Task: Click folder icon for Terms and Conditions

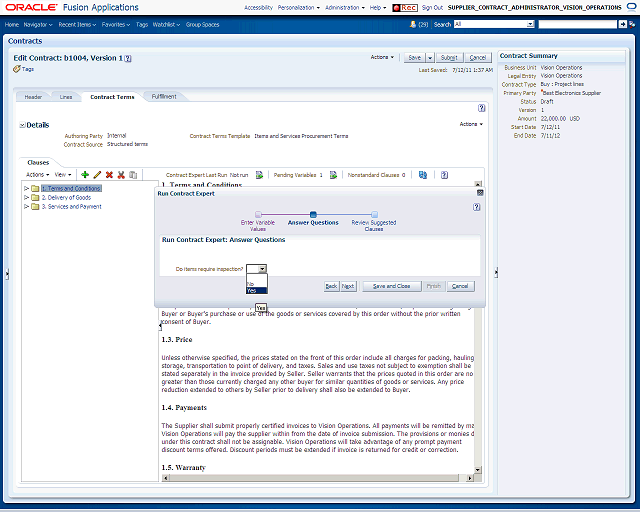Action: click(35, 188)
